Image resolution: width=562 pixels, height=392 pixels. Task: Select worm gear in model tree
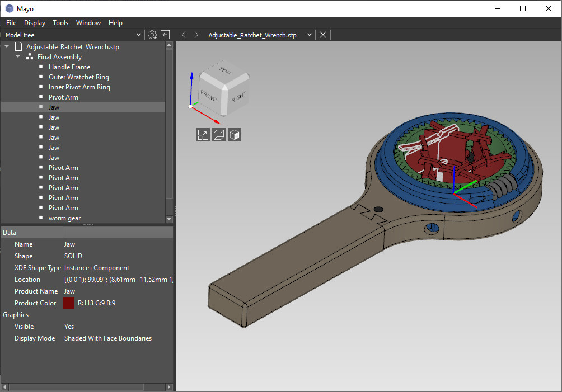[64, 218]
